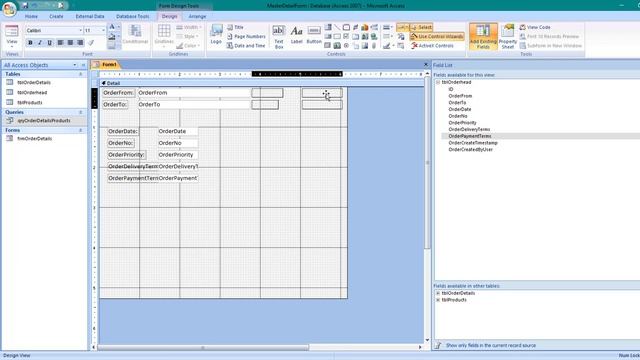Viewport: 640px width, 360px height.
Task: Switch to the Arrange tab
Action: [x=197, y=16]
